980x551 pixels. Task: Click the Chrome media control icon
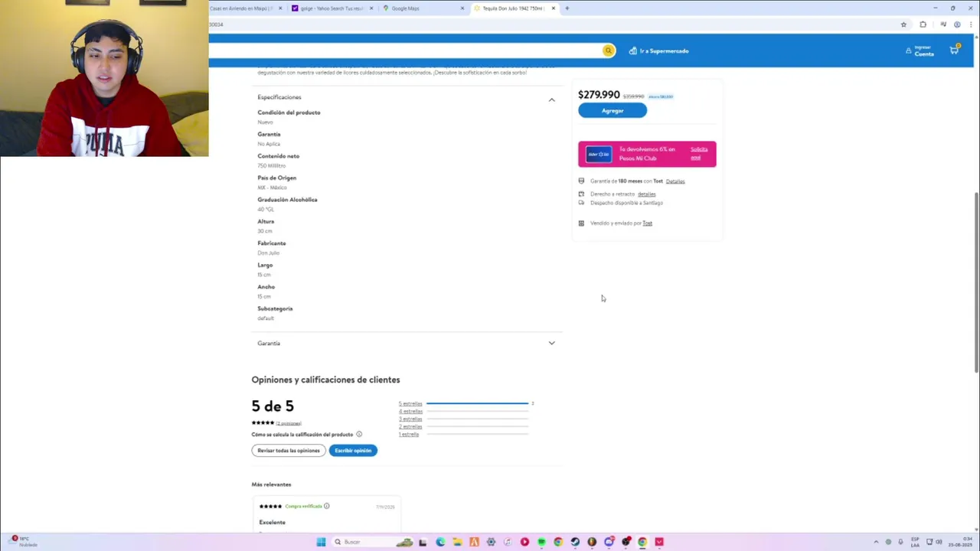point(943,24)
